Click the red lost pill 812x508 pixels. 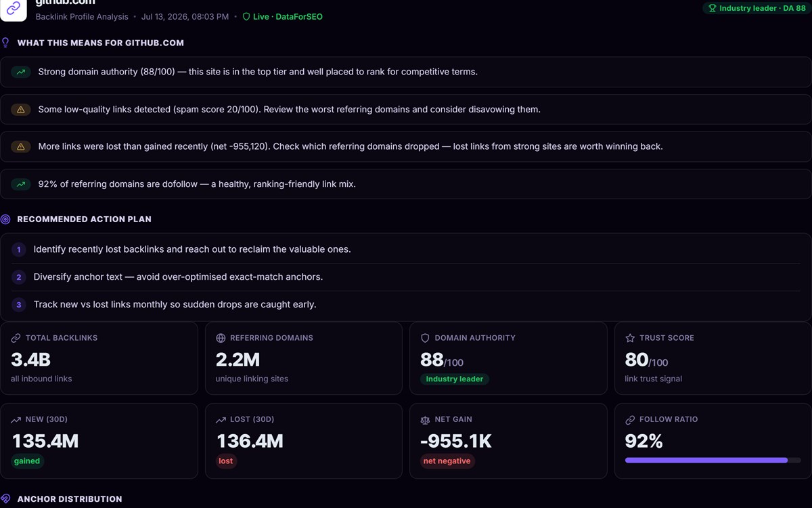(x=226, y=461)
